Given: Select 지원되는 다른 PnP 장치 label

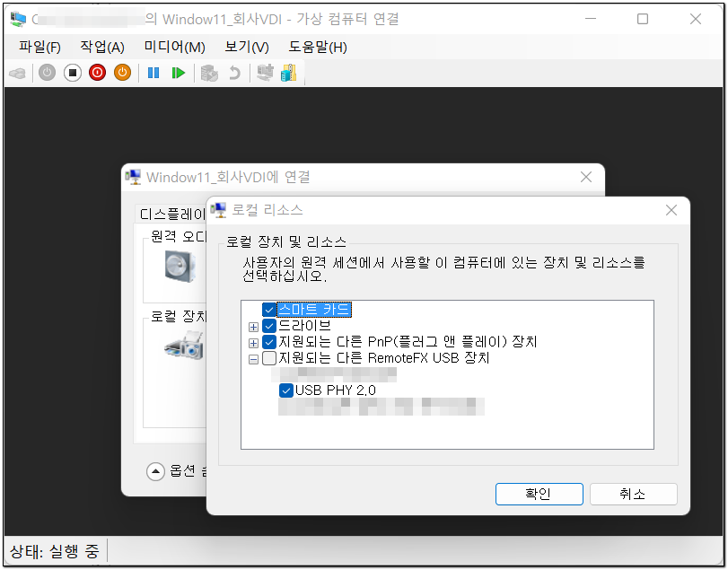Looking at the screenshot, I should point(408,342).
